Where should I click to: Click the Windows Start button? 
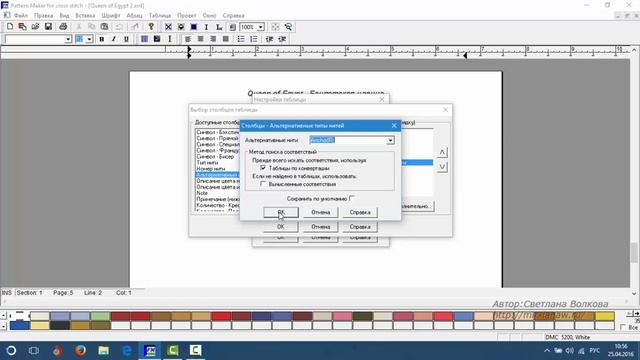coord(11,350)
